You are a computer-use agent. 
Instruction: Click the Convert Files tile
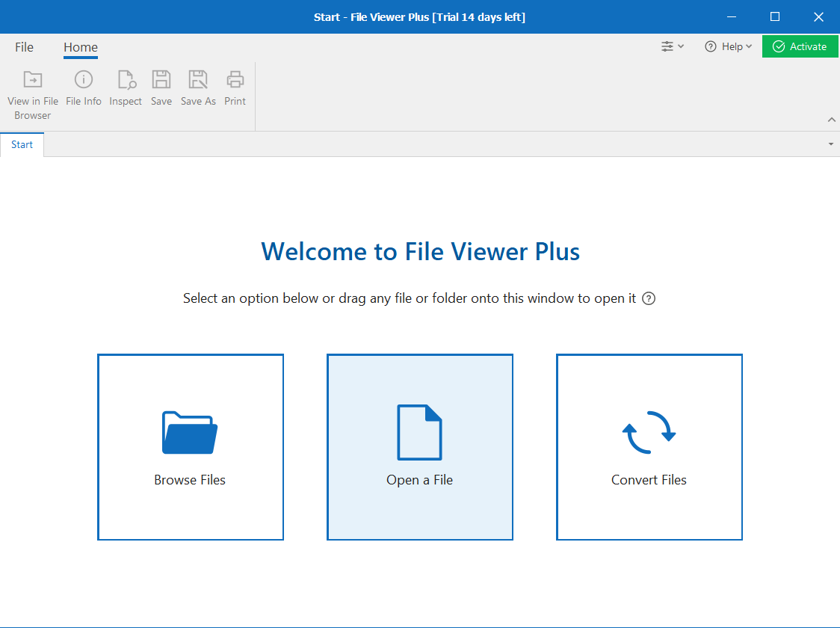pos(649,447)
